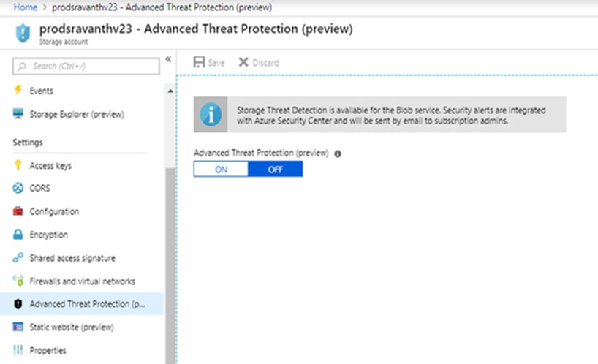The width and height of the screenshot is (598, 364).
Task: Click the blue shield icon in page header
Action: (23, 33)
